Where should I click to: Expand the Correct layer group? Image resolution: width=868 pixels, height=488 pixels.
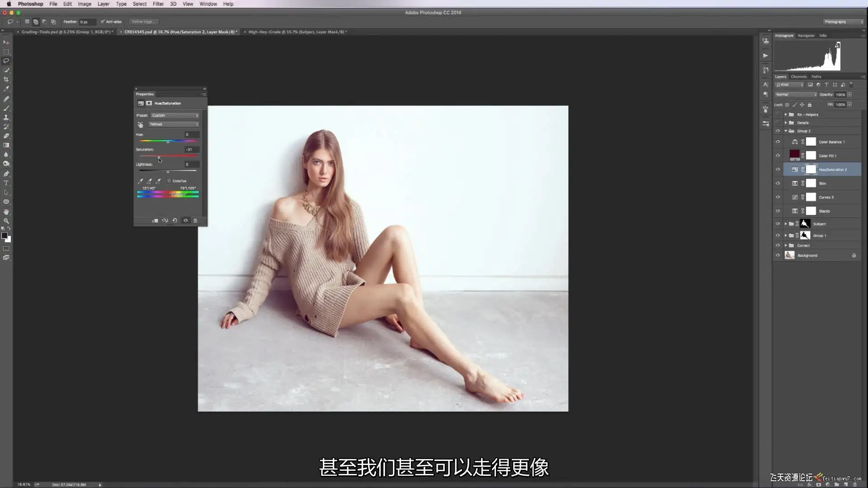(786, 245)
